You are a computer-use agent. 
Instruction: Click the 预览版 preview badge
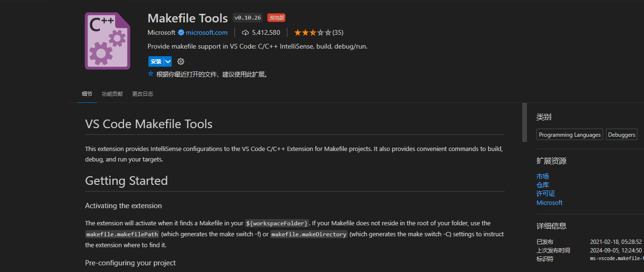click(x=276, y=18)
